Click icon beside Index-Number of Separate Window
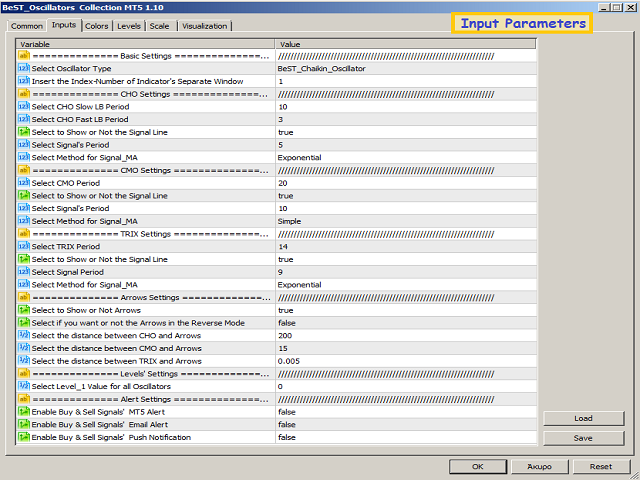Image resolution: width=640 pixels, height=480 pixels. 24,81
